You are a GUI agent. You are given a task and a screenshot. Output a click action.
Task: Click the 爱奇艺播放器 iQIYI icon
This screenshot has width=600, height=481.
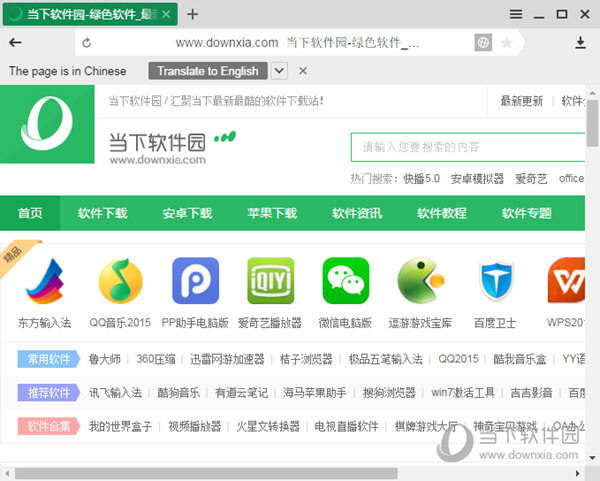coord(271,280)
